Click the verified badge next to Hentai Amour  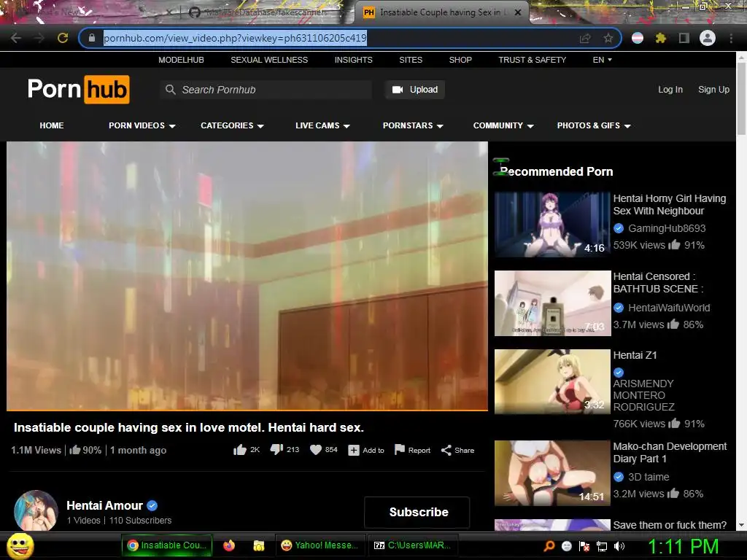point(152,506)
